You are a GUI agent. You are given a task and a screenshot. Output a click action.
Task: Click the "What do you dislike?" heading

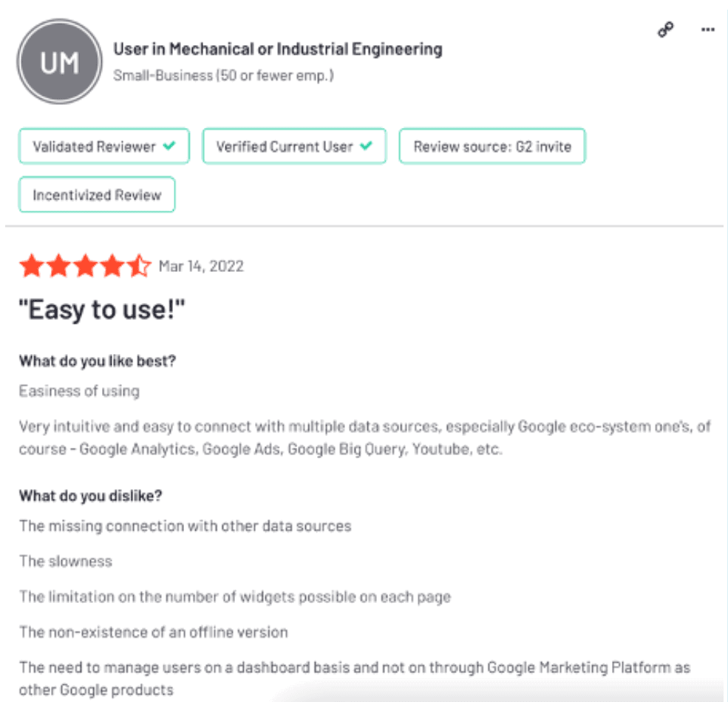click(x=90, y=496)
